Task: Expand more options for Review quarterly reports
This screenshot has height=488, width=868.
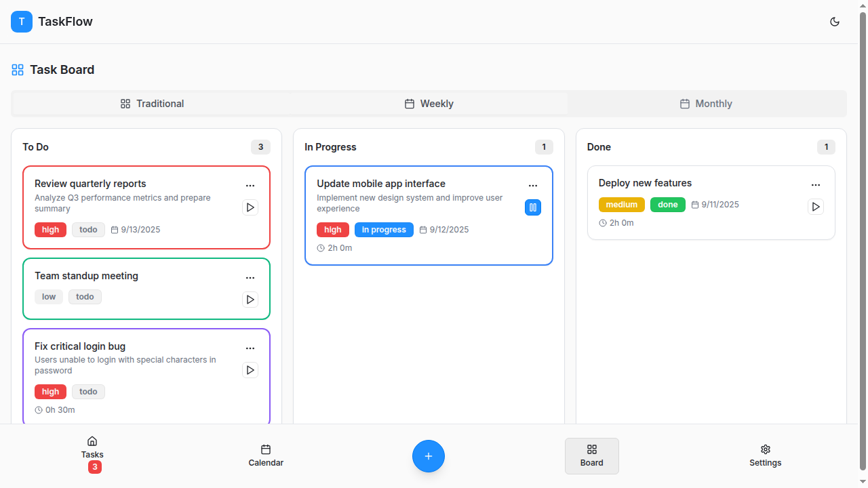Action: (250, 186)
